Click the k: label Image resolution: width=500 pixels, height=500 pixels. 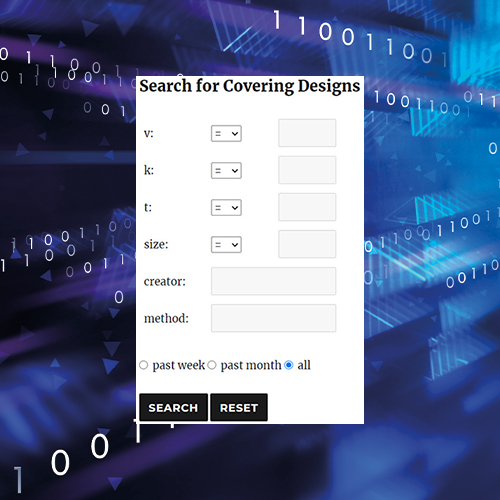point(149,170)
